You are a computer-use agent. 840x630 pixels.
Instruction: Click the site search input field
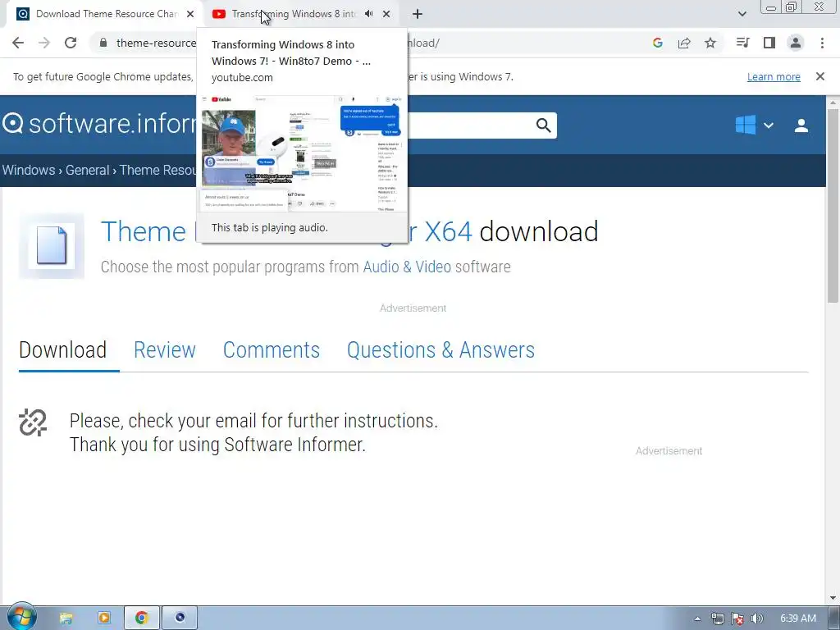tap(472, 126)
